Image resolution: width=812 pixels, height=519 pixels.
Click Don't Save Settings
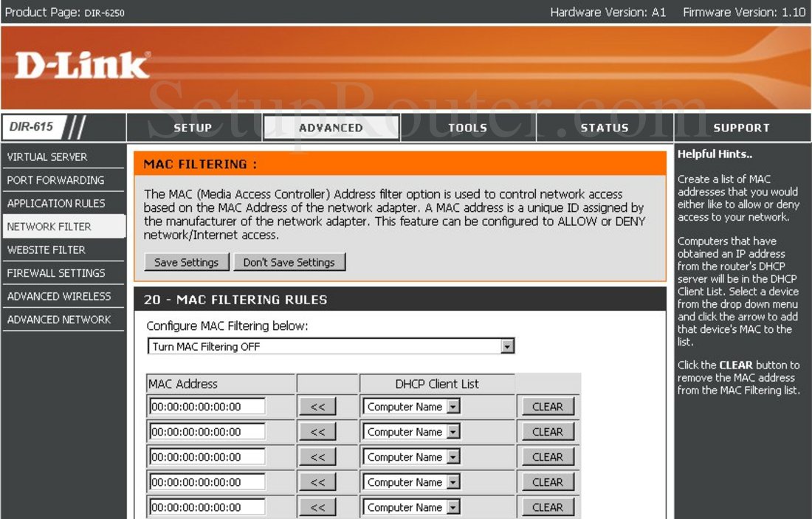[289, 263]
